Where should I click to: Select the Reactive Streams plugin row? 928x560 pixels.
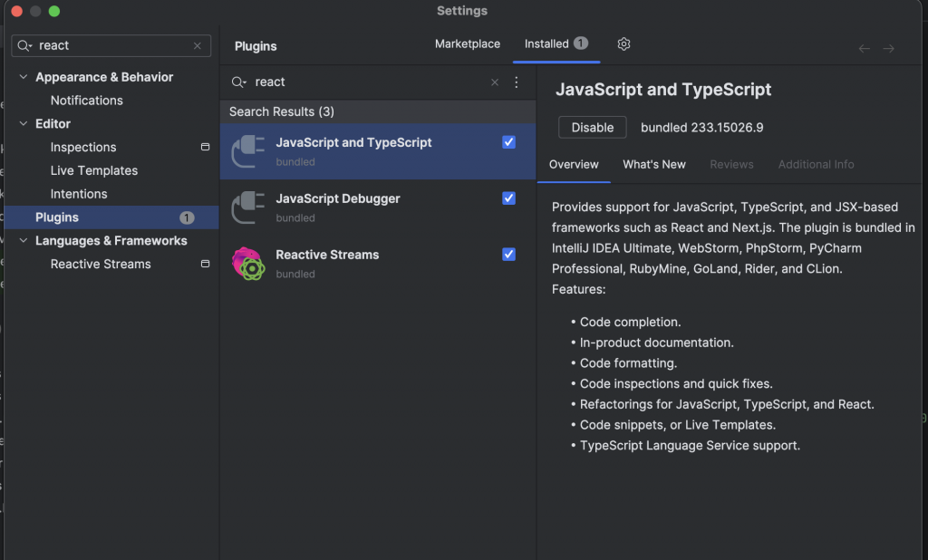tap(378, 264)
